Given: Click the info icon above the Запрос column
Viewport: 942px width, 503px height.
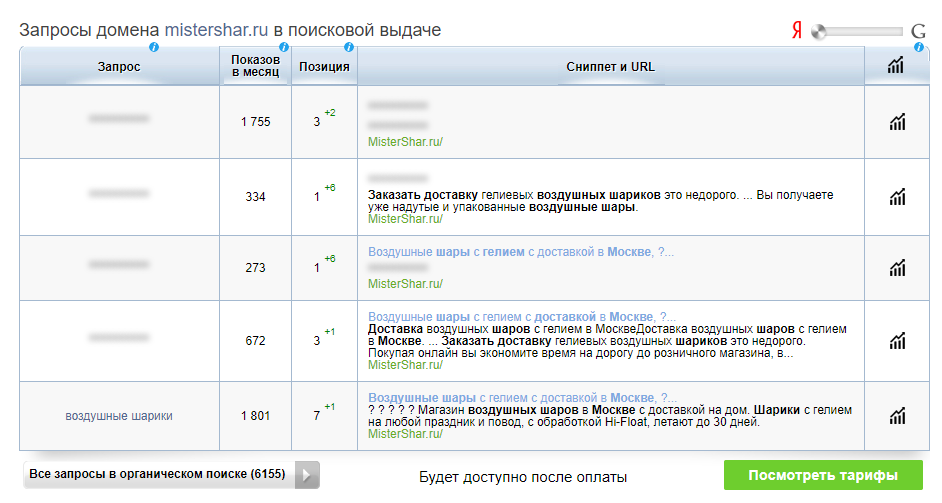Looking at the screenshot, I should [154, 47].
